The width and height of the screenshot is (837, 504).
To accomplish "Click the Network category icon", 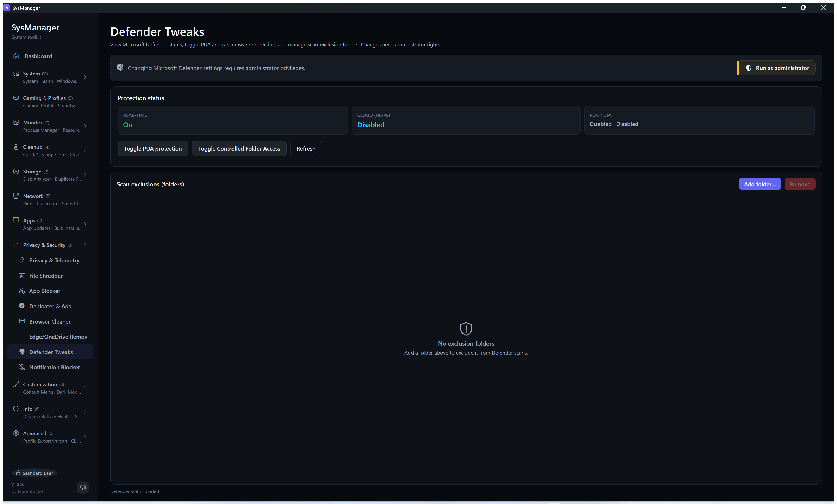I will point(16,196).
